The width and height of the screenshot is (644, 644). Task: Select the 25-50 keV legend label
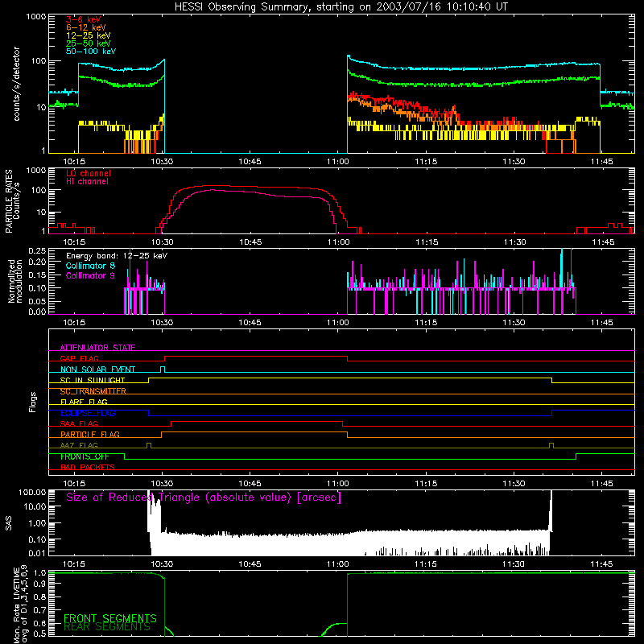[89, 43]
